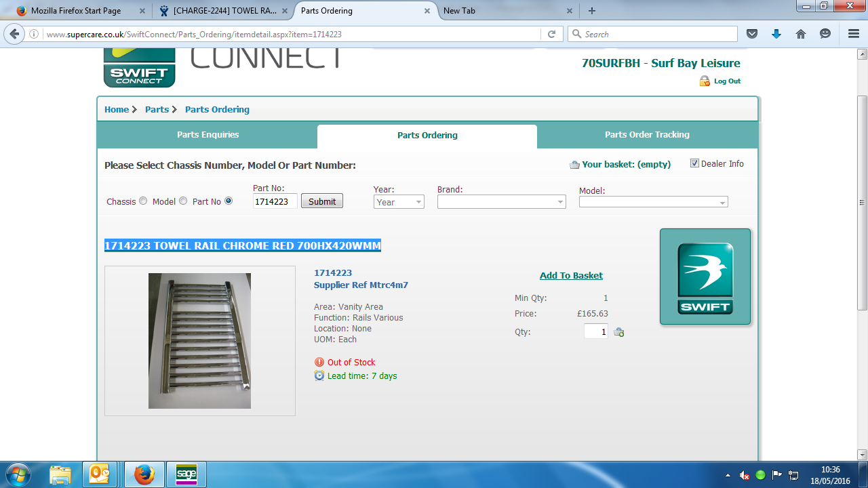
Task: Click the Supplier Ref Mtrc4m7 text
Action: [x=361, y=285]
